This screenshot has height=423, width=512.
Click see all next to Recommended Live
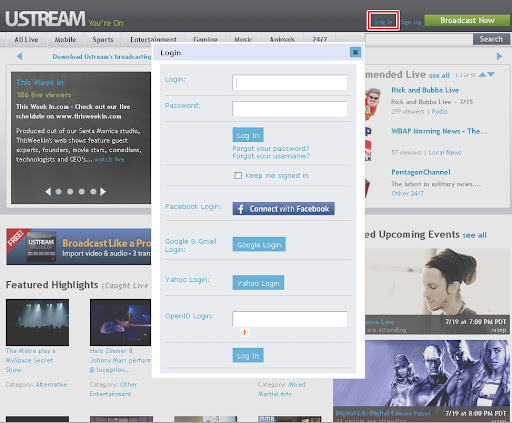click(439, 75)
